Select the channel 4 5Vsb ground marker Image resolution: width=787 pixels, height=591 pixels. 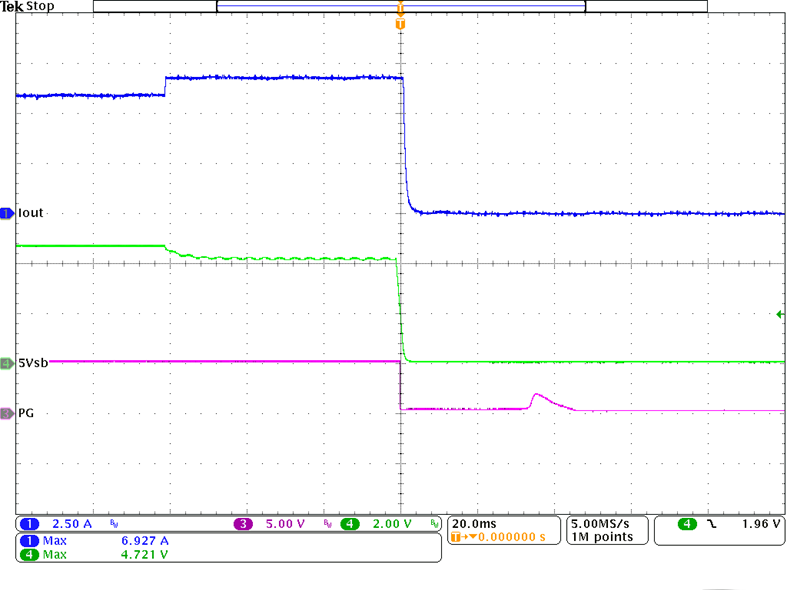tap(8, 362)
